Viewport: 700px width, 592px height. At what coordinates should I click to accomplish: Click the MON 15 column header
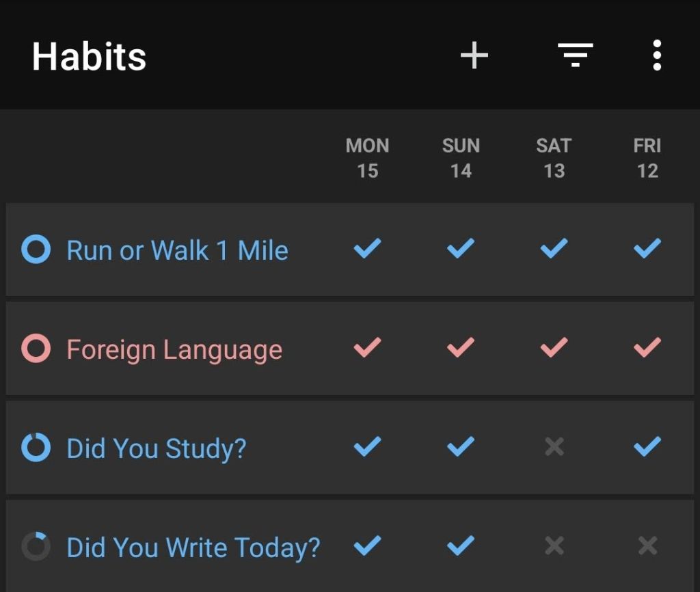pos(367,158)
